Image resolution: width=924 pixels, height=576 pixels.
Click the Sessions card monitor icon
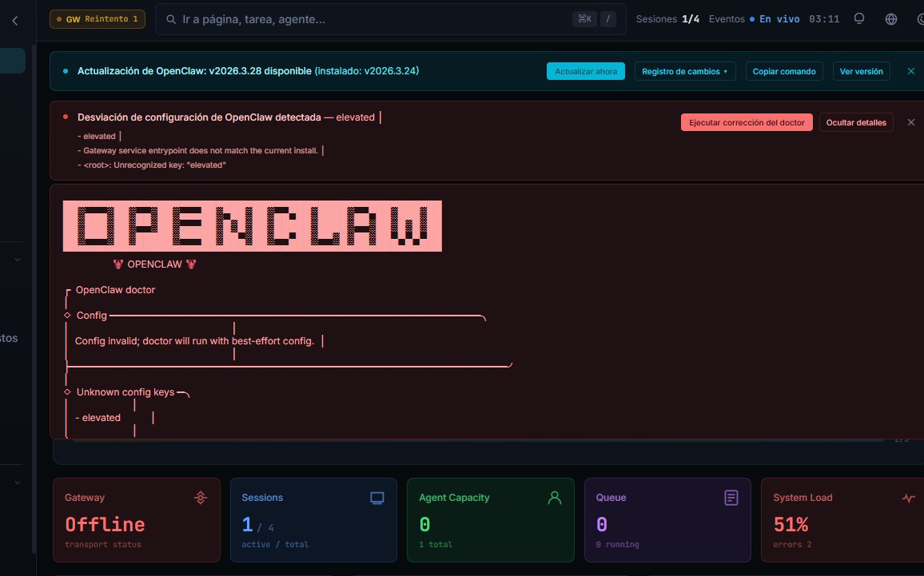coord(377,498)
